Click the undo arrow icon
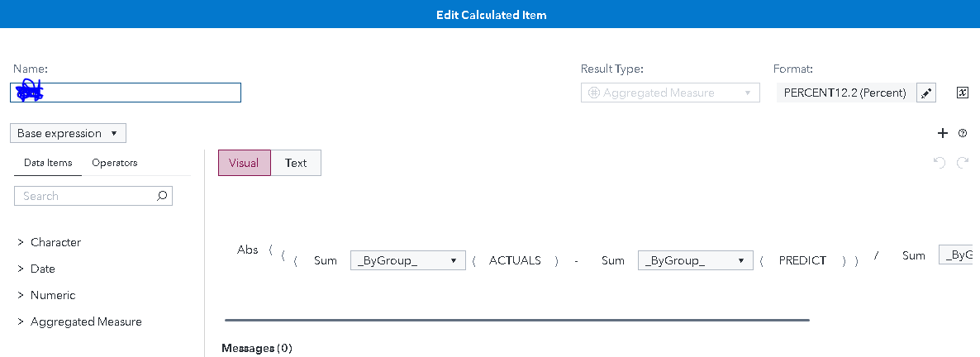This screenshot has height=357, width=980. click(939, 163)
